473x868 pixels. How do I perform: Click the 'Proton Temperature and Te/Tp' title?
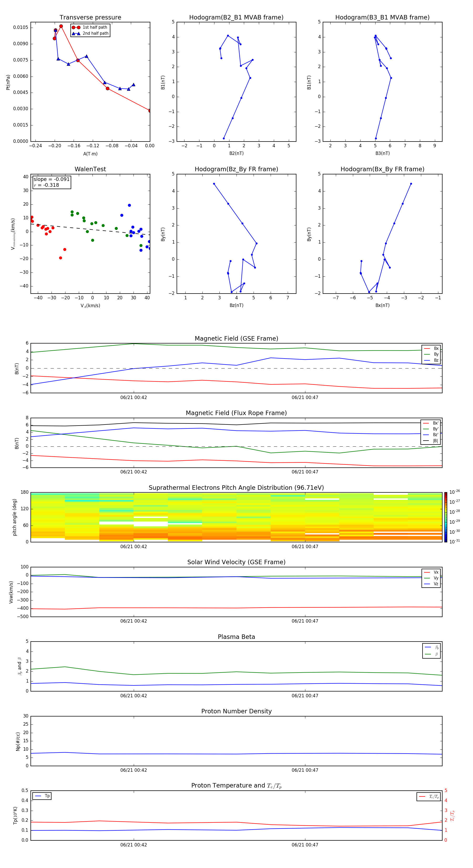coord(236,786)
